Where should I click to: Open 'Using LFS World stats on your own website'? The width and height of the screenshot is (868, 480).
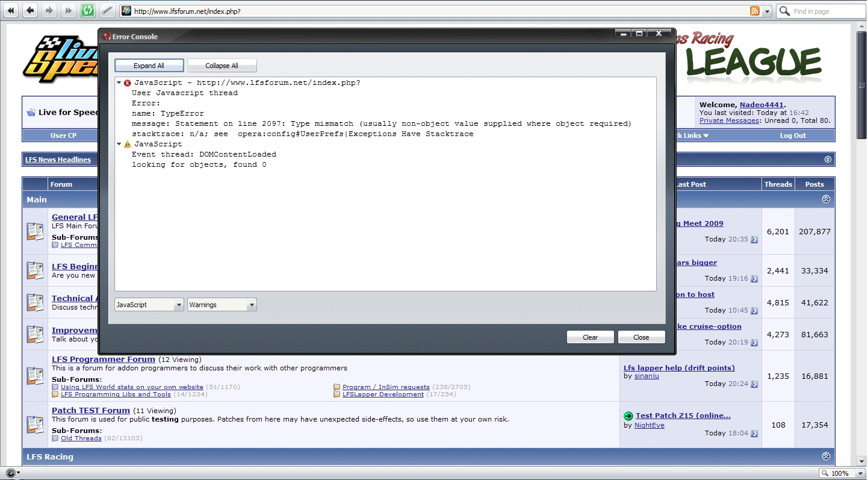point(132,387)
